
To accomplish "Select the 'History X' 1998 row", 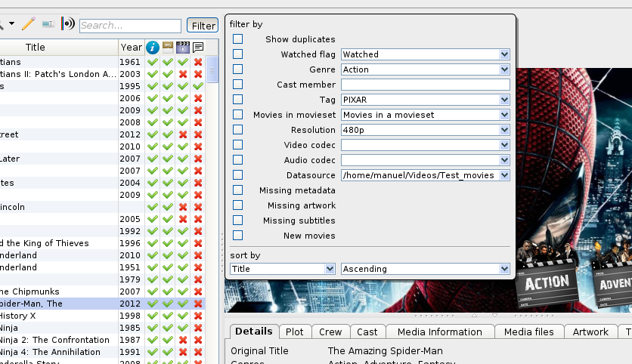I will (102, 316).
